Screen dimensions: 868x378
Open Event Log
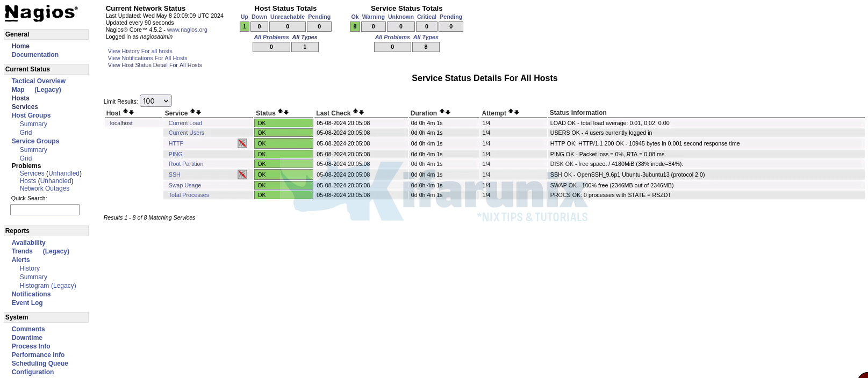click(x=27, y=303)
